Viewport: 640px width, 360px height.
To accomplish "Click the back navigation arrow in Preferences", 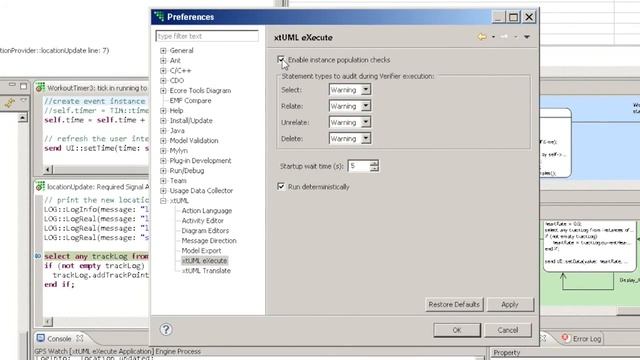I will point(482,37).
